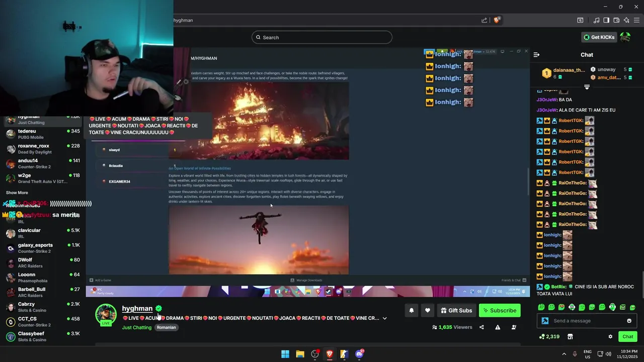Open tedereu PUBG Mobile channel

coord(43,134)
